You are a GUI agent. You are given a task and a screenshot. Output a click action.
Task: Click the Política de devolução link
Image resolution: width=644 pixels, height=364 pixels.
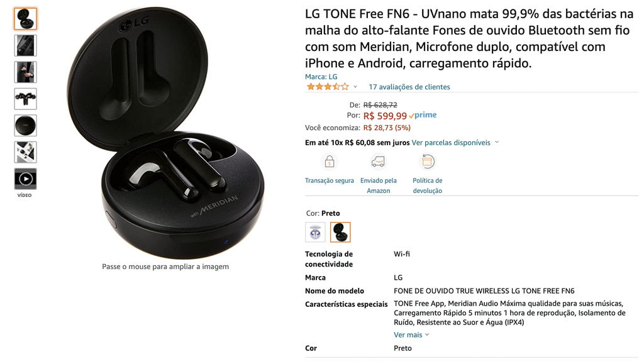pos(427,185)
